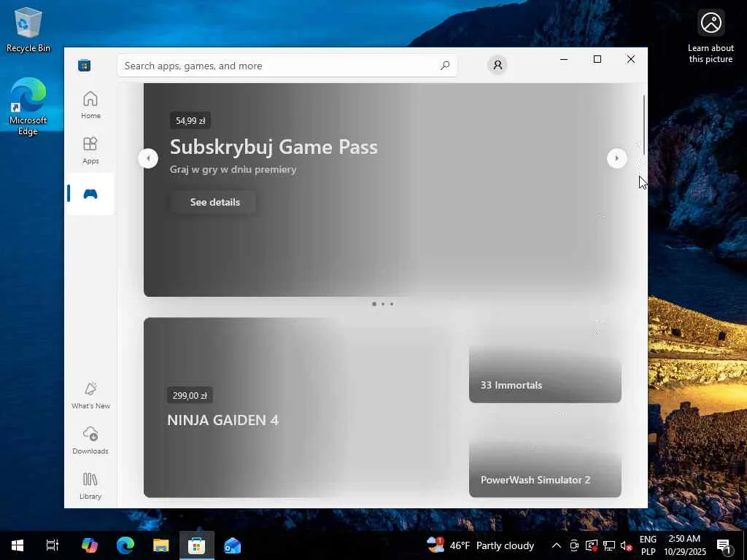The height and width of the screenshot is (560, 747).
Task: Open the user account profile icon
Action: (498, 65)
